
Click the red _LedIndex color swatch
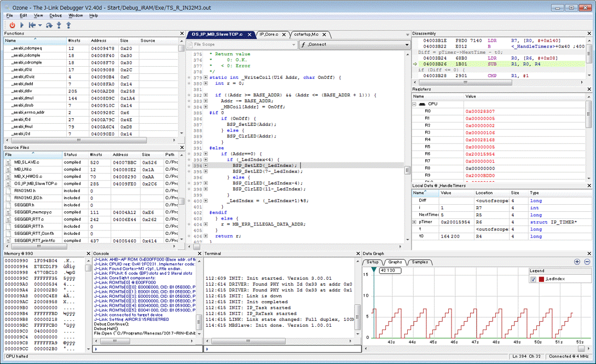click(541, 279)
